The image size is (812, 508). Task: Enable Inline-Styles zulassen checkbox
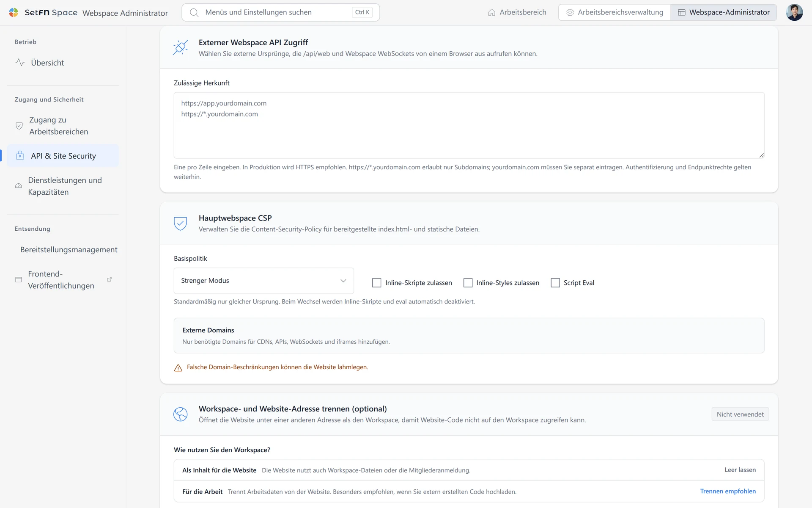click(x=468, y=283)
